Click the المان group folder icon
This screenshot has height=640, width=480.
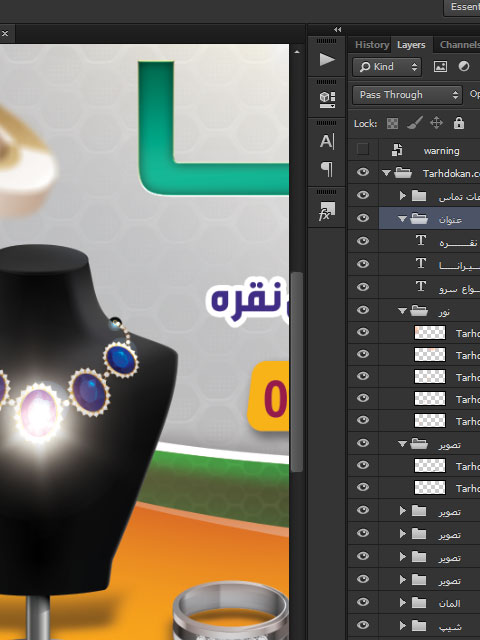coord(419,602)
